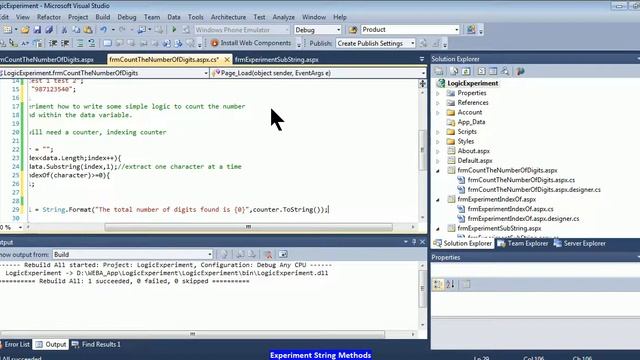640x360 pixels.
Task: Open the Architecture menu
Action: 228,17
